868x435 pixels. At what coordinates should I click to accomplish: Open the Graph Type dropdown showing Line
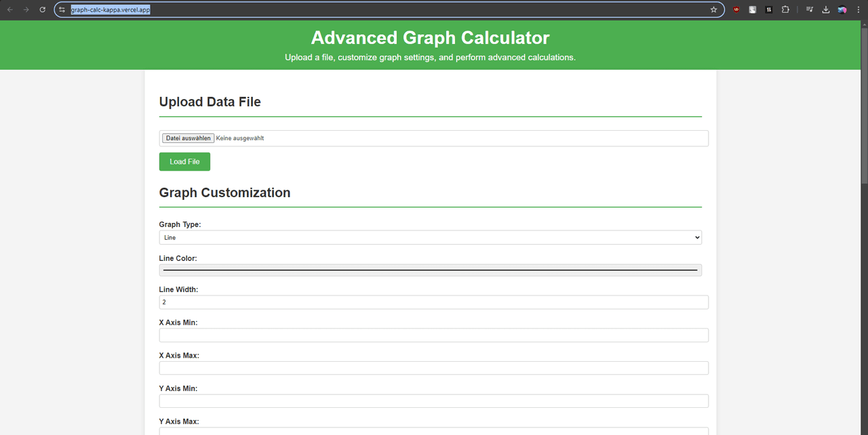pos(431,237)
